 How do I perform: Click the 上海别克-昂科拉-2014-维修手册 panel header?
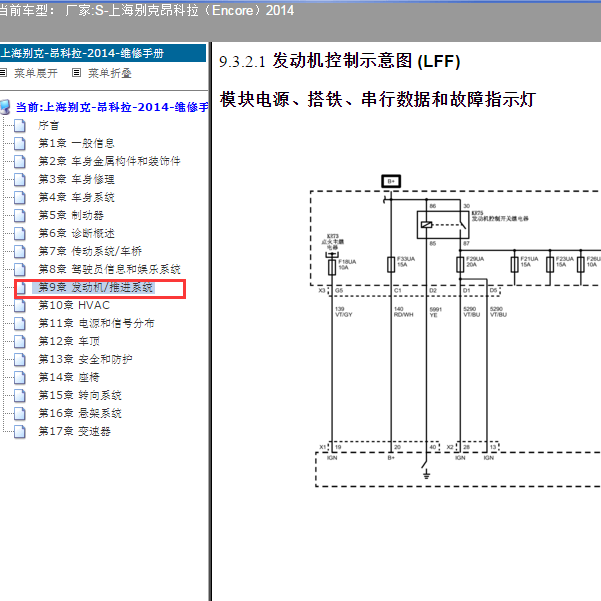103,53
